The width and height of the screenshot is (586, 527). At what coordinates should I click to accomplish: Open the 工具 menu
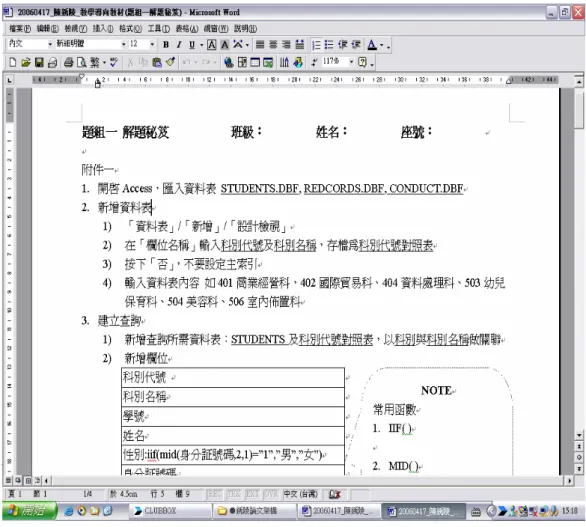click(158, 28)
